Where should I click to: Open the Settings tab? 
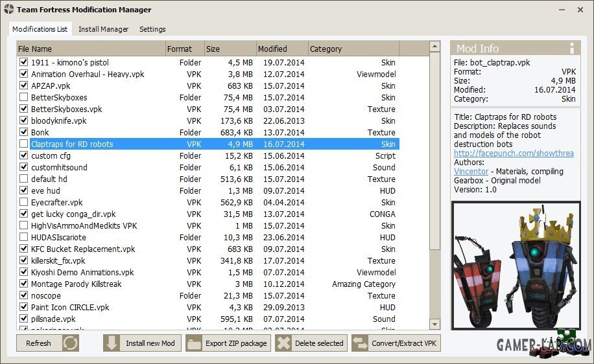pyautogui.click(x=152, y=29)
